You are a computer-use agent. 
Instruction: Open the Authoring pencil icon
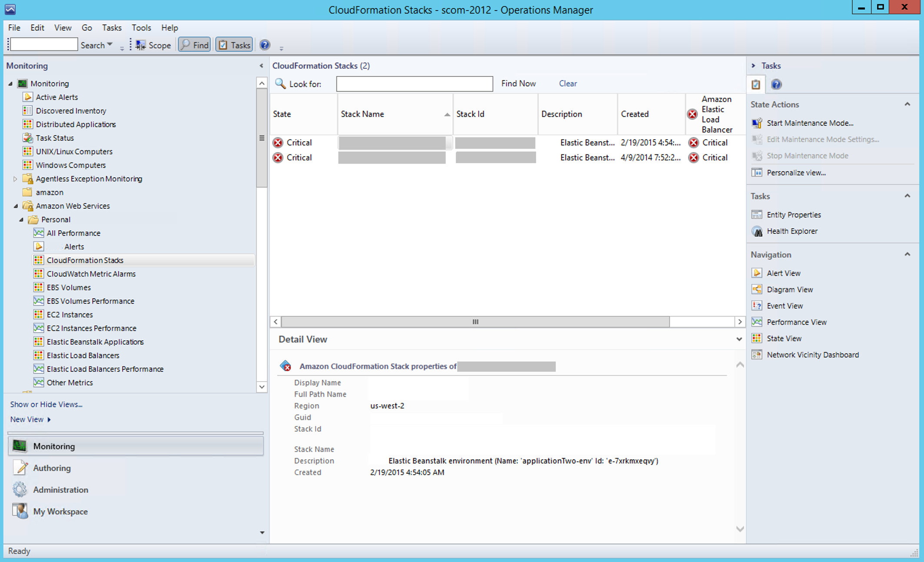(x=20, y=468)
